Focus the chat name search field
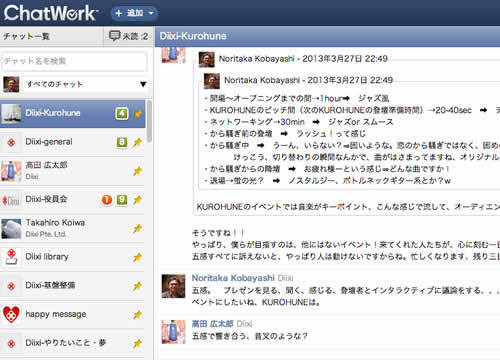500x360 pixels. 74,61
